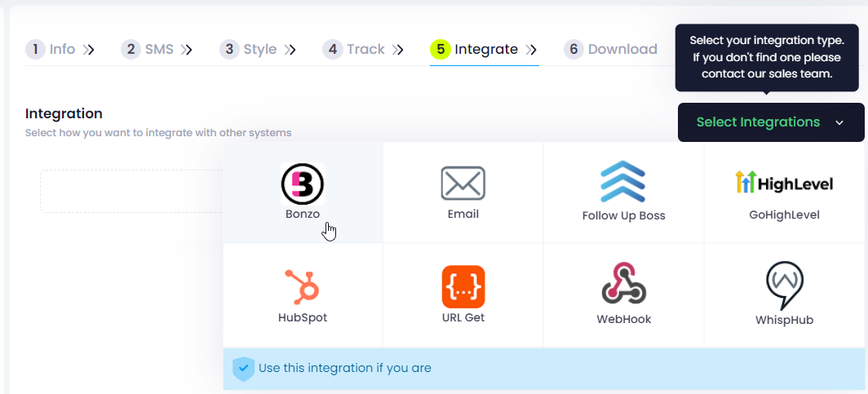
Task: Click the WebHook label
Action: tap(624, 319)
